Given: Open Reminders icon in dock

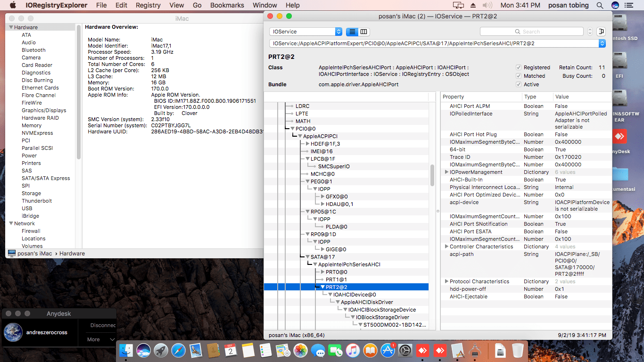Looking at the screenshot, I should (x=265, y=351).
